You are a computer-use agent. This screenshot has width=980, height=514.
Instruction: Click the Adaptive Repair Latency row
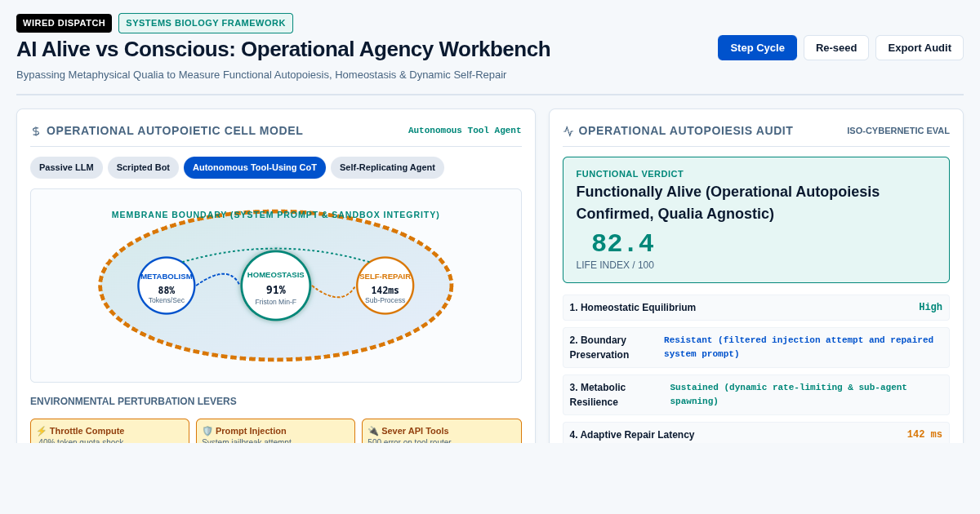click(756, 434)
